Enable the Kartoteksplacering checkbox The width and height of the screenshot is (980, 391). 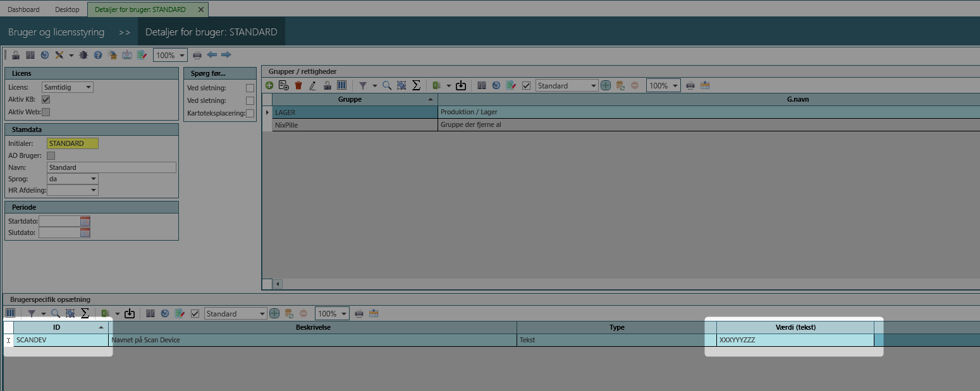[x=250, y=114]
